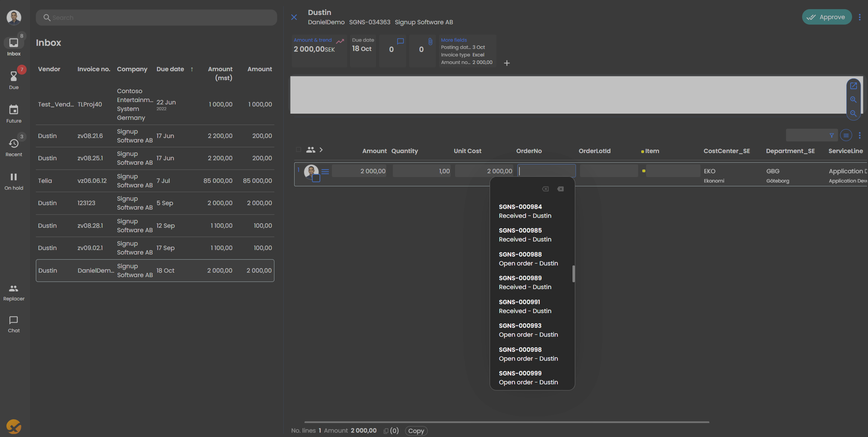868x437 pixels.
Task: Tick the select-all lines checkbox in header
Action: (x=298, y=150)
